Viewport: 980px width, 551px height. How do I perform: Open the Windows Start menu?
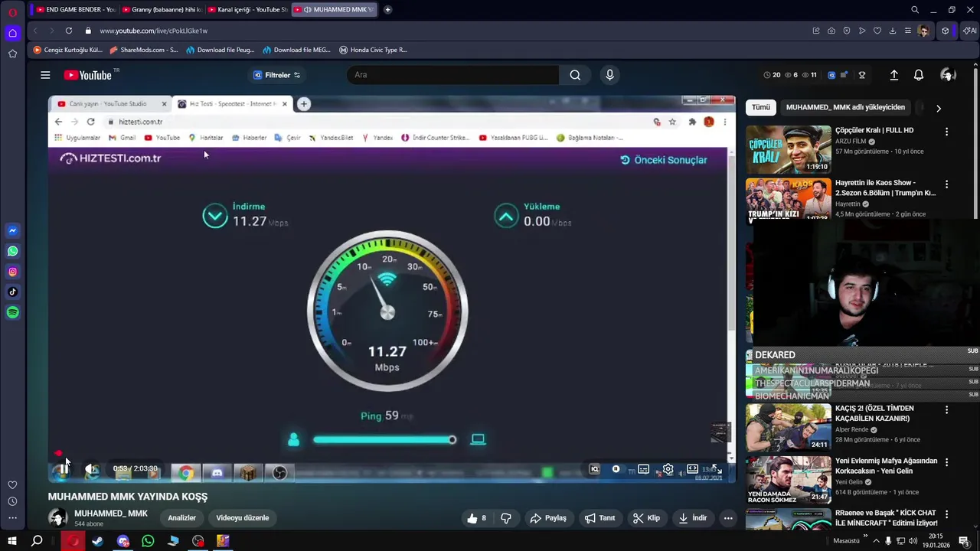(x=11, y=541)
